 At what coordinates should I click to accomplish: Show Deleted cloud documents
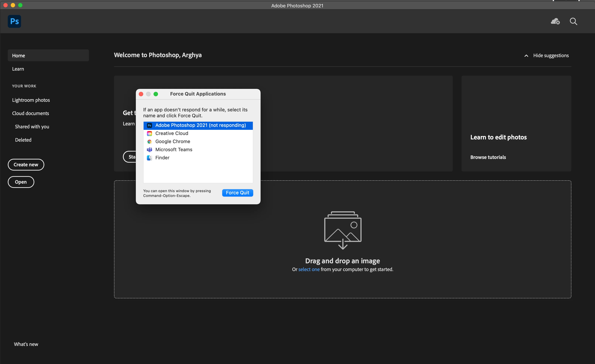23,140
